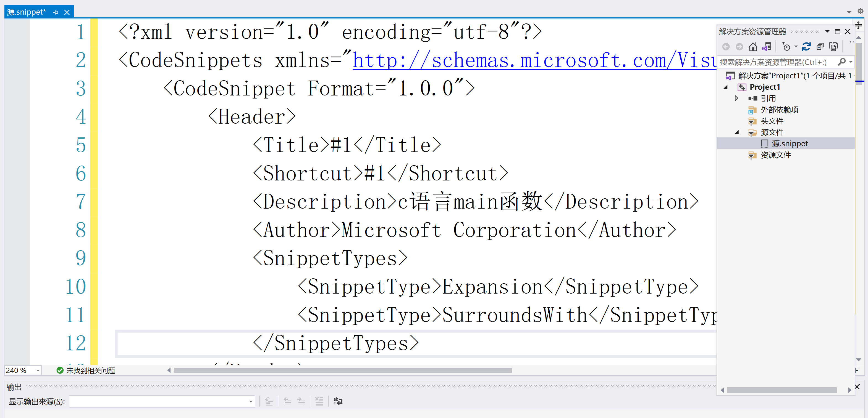The width and height of the screenshot is (868, 418).
Task: Click the forward navigation button in Solution Explorer
Action: pos(739,46)
